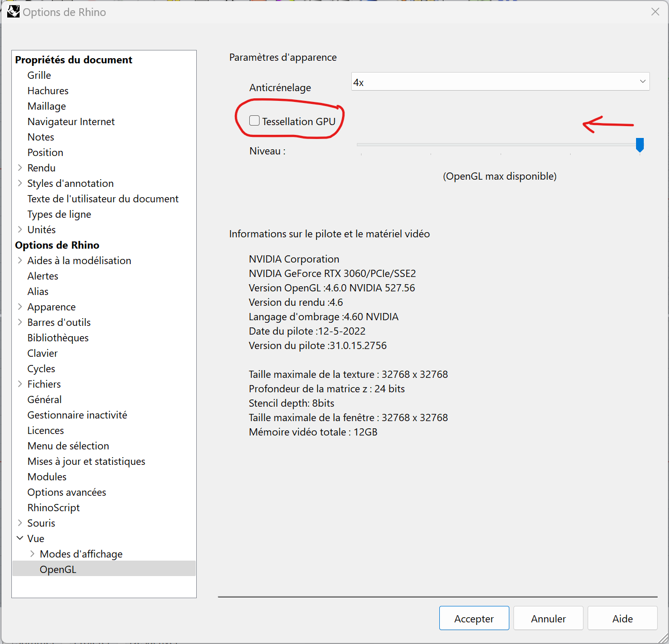This screenshot has width=669, height=644.
Task: Open the Alias settings
Action: pyautogui.click(x=38, y=291)
